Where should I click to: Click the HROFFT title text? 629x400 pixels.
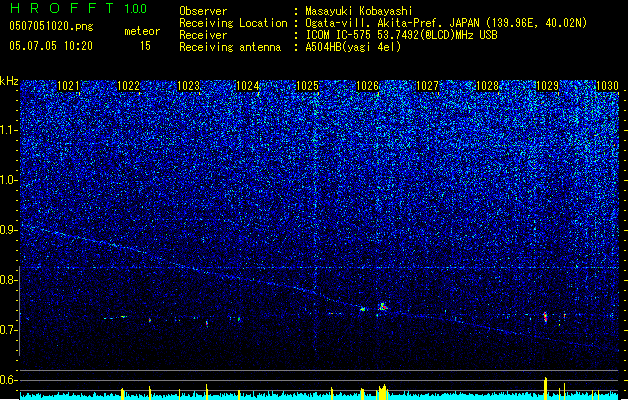click(x=62, y=8)
